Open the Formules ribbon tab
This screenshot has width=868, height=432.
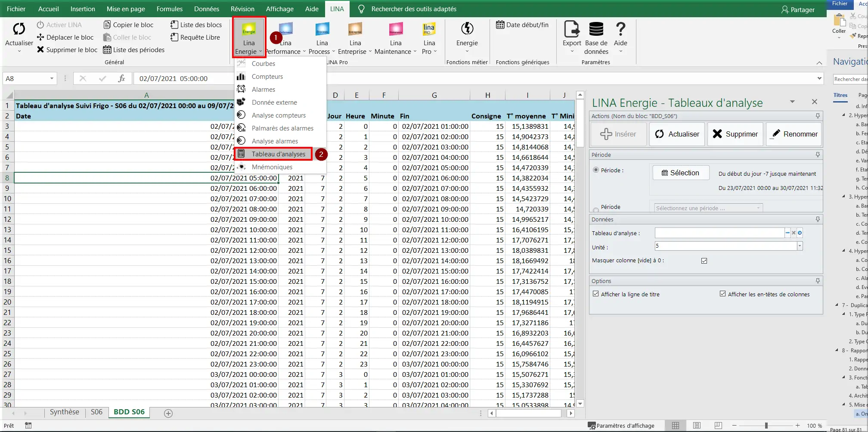coord(169,9)
